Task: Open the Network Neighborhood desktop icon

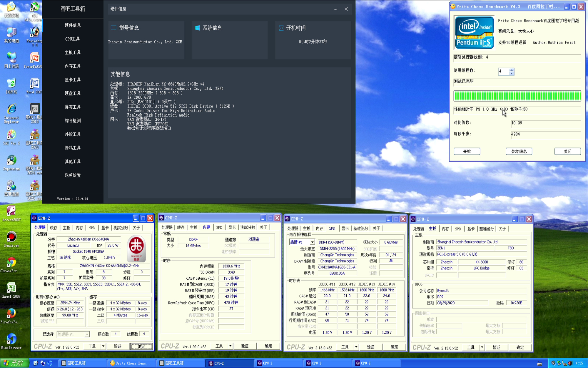Action: pyautogui.click(x=11, y=60)
